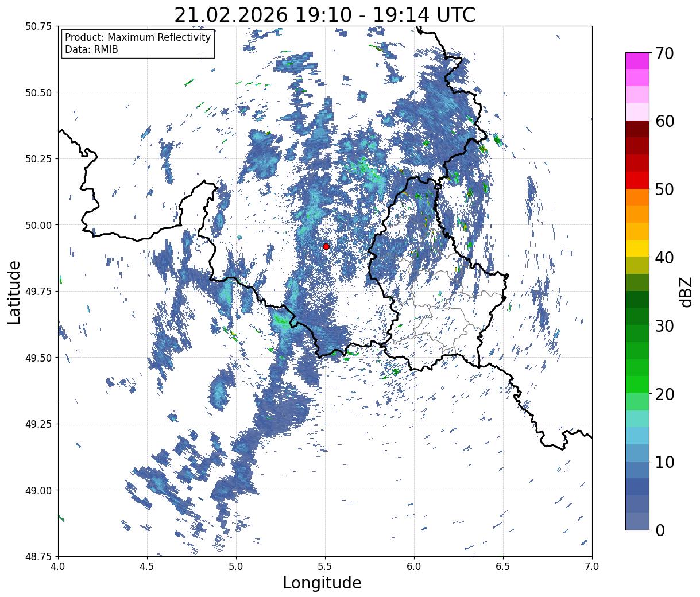
Task: Click the latitude tick label 48.75
Action: (x=38, y=556)
